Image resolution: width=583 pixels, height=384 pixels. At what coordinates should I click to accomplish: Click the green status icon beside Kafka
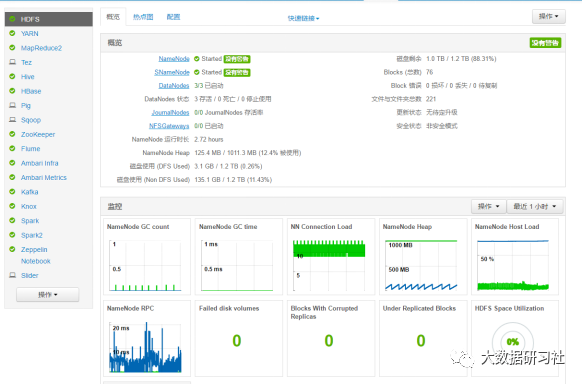coord(12,191)
